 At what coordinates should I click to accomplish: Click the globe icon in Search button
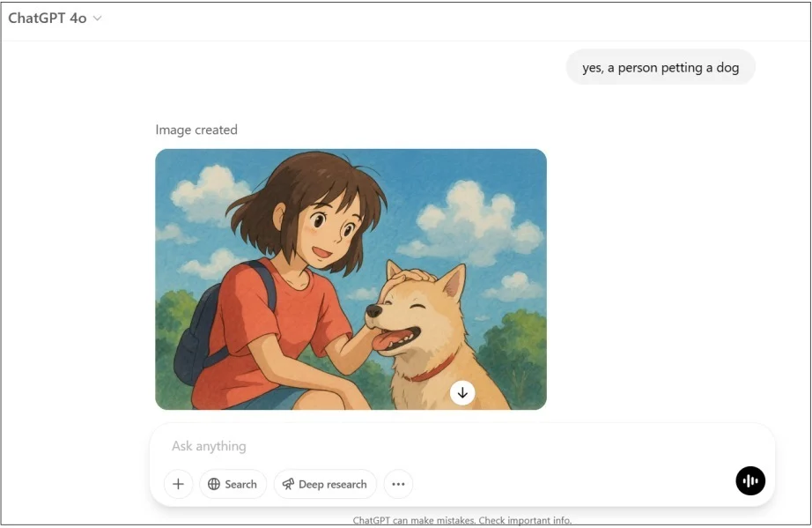point(214,484)
